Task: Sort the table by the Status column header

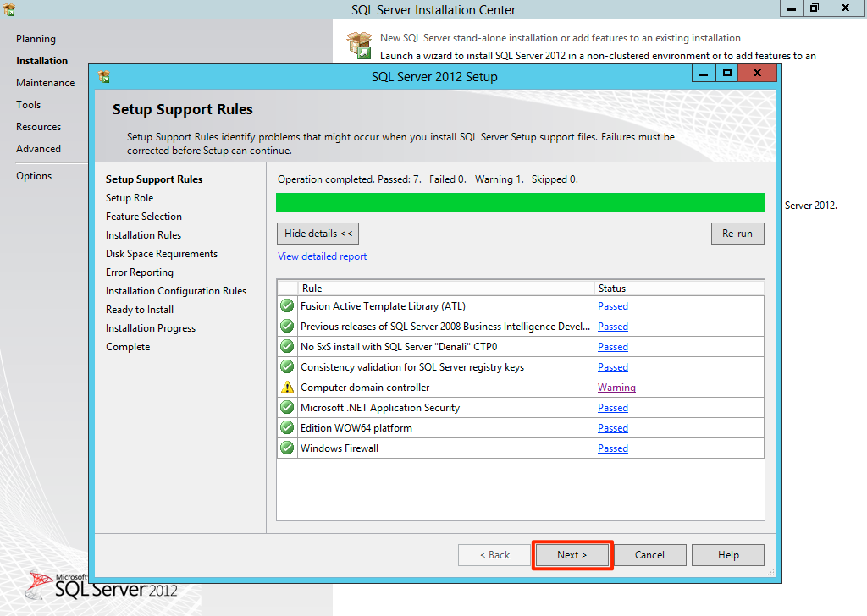Action: click(679, 289)
